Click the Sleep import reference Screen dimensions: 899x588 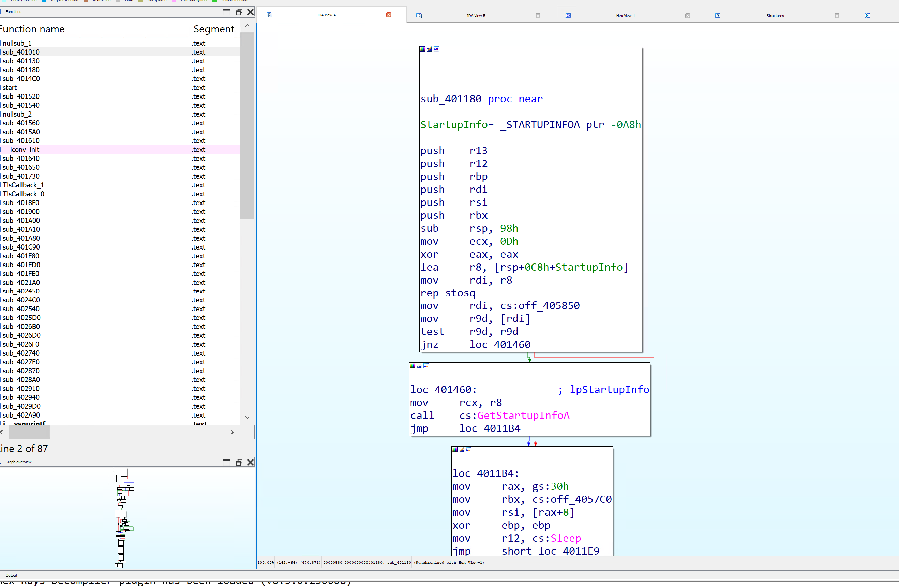pos(566,538)
